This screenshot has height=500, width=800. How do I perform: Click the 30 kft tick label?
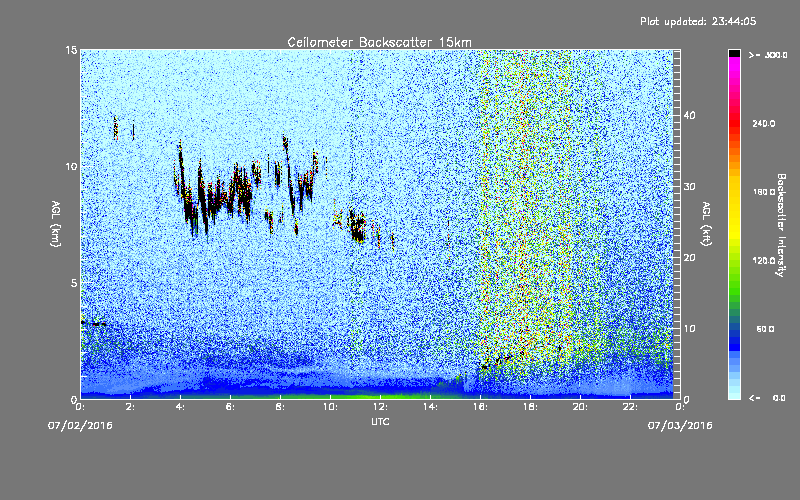(689, 186)
